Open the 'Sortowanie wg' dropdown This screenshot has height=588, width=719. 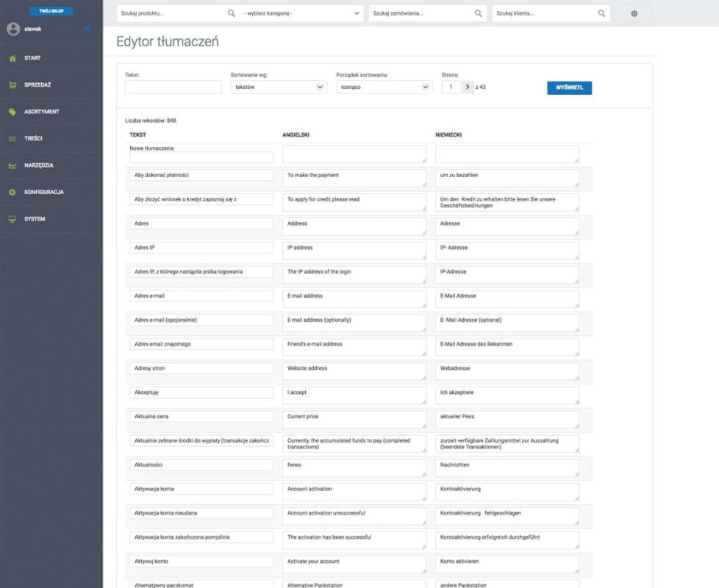[x=279, y=87]
